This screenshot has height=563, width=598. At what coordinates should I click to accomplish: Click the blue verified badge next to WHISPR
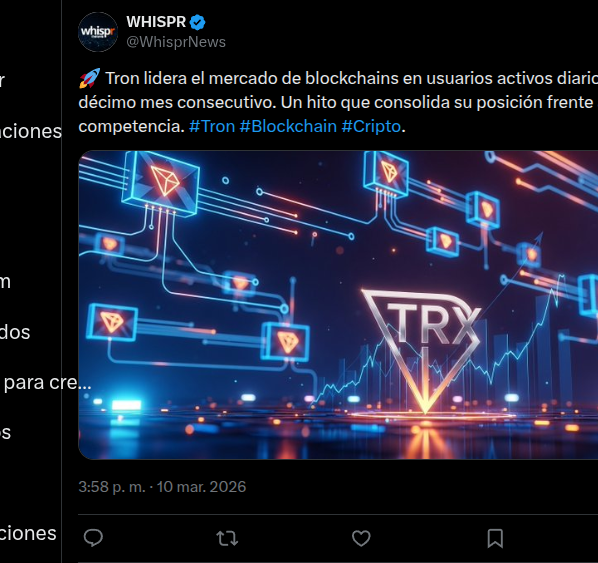coord(197,23)
